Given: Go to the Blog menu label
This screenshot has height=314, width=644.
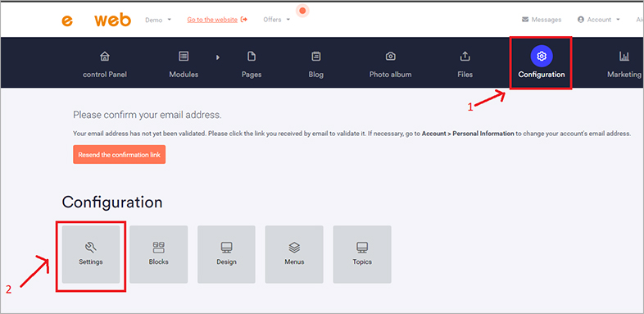Looking at the screenshot, I should tap(315, 75).
